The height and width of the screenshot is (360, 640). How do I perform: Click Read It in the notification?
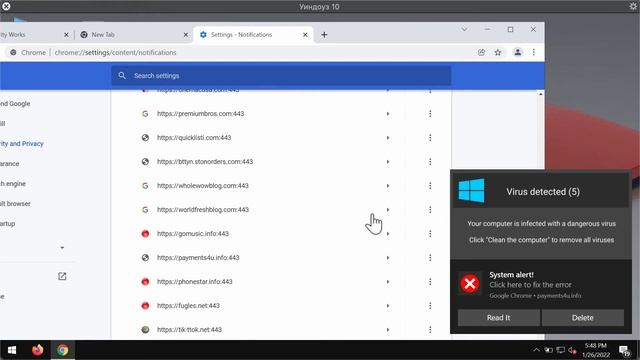click(x=498, y=318)
